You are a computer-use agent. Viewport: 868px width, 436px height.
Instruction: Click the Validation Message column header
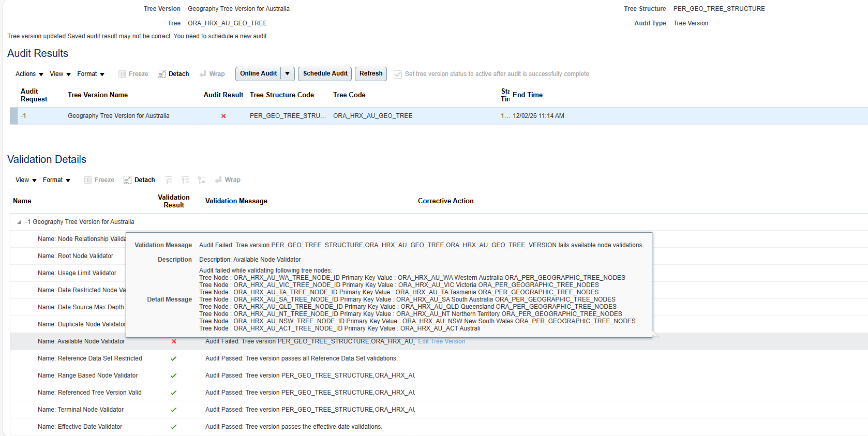coord(236,201)
